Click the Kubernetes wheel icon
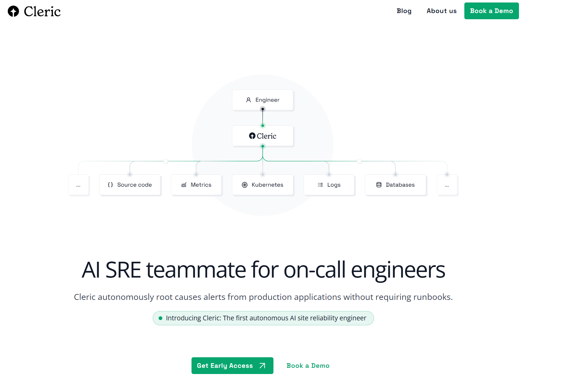The image size is (568, 392). [x=245, y=185]
